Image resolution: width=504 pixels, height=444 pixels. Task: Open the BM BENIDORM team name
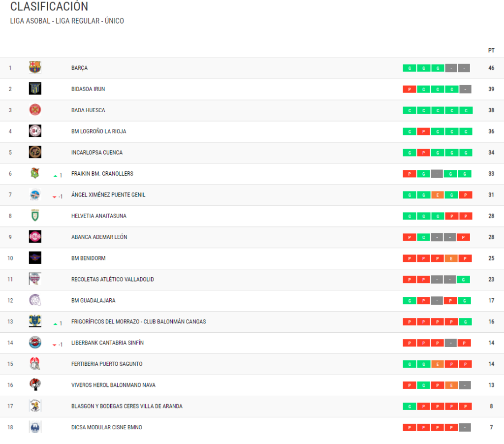pos(89,258)
